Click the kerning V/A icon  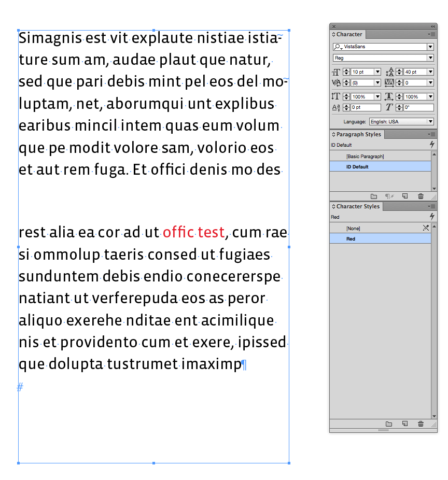pos(336,82)
